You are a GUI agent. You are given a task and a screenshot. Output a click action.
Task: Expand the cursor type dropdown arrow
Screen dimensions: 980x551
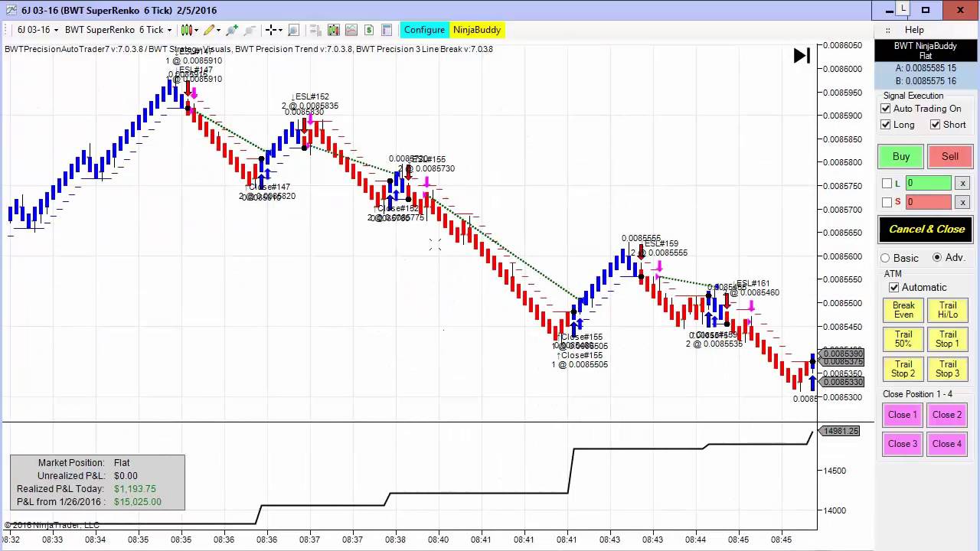(280, 30)
